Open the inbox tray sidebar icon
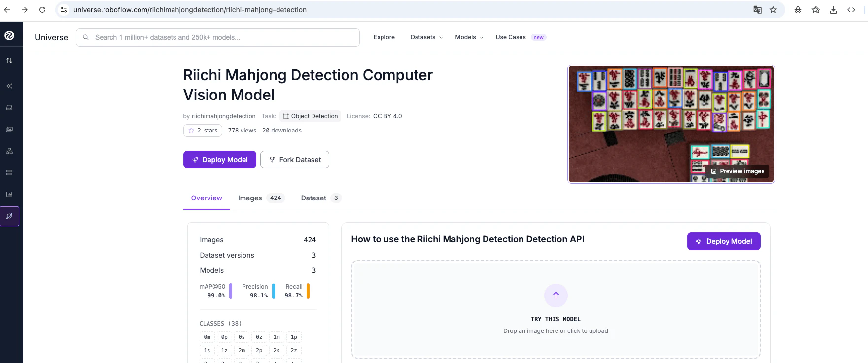This screenshot has width=868, height=363. tap(9, 108)
